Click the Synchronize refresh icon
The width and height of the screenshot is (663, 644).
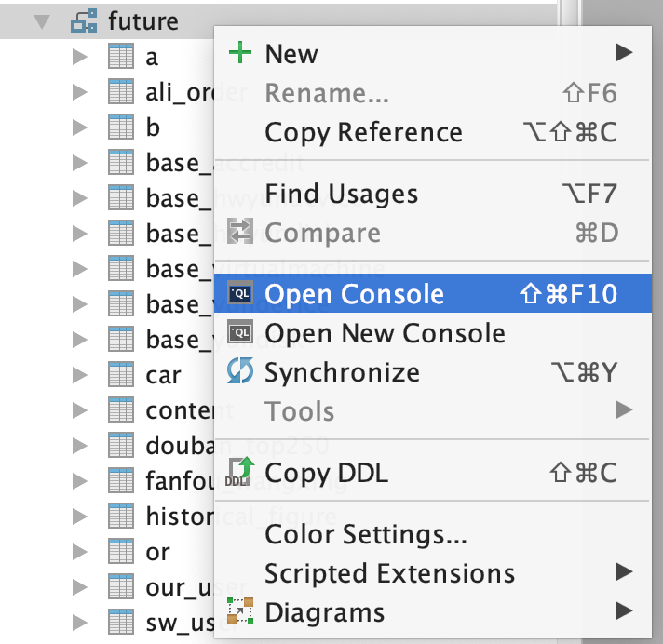point(240,372)
